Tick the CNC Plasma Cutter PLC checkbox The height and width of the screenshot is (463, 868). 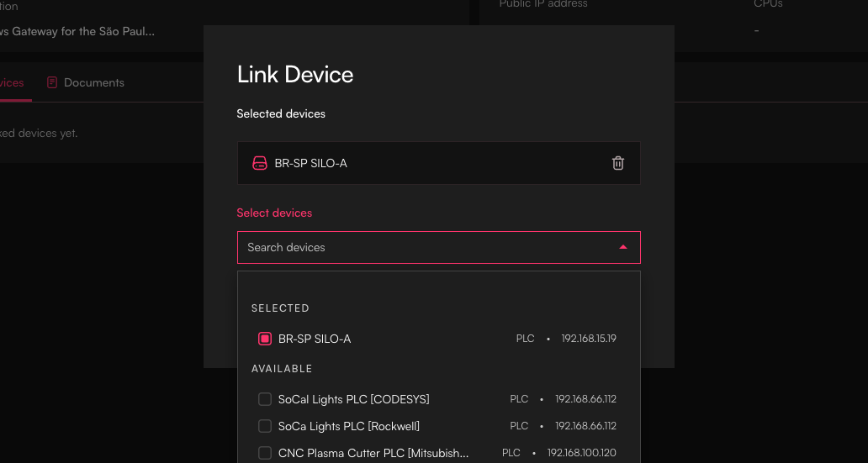click(265, 453)
